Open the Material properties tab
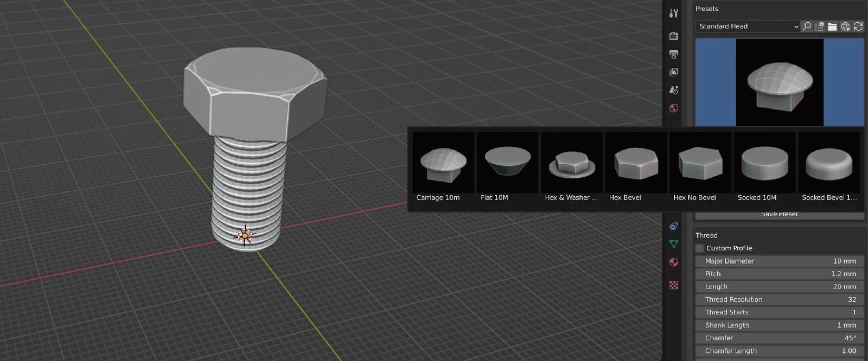 674,262
